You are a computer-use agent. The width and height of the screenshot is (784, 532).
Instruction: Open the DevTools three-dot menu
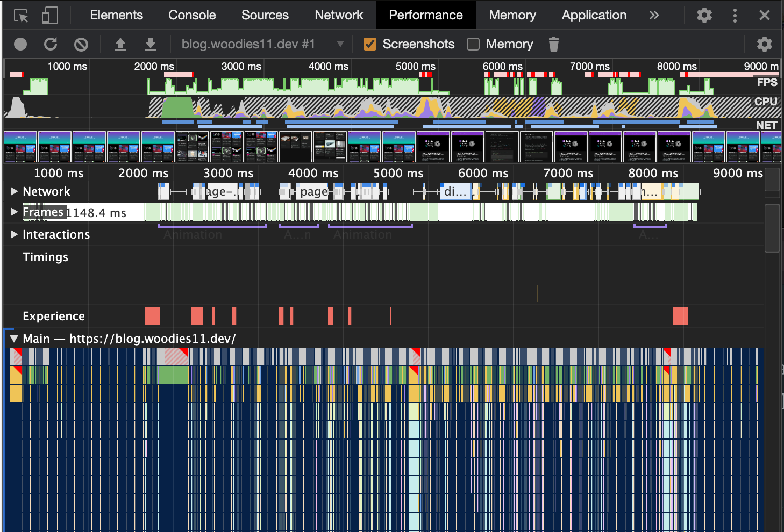[x=735, y=15]
